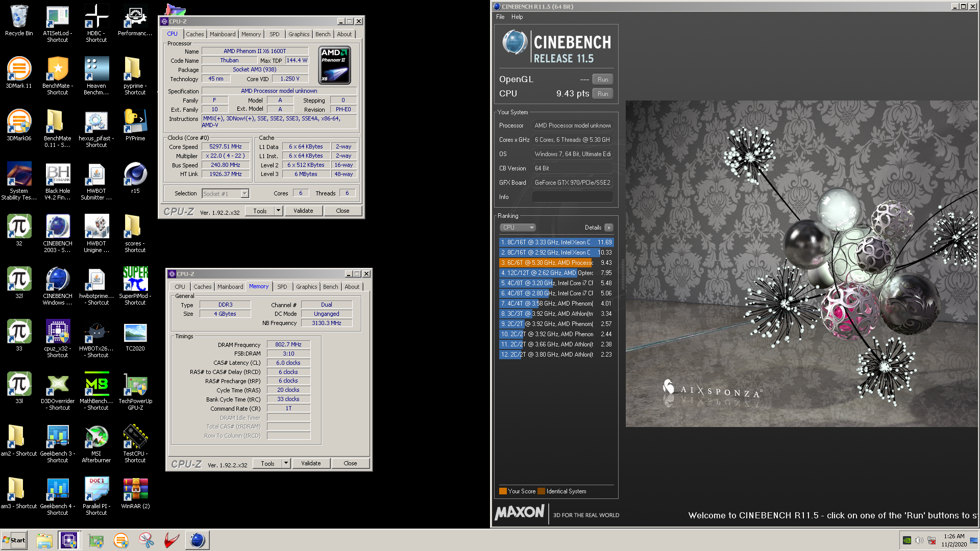Image resolution: width=980 pixels, height=551 pixels.
Task: Open the file explorer taskbar icon
Action: 44,540
